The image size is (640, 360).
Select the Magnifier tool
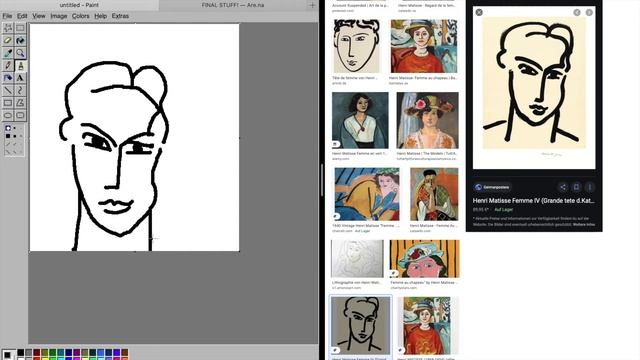(20, 53)
